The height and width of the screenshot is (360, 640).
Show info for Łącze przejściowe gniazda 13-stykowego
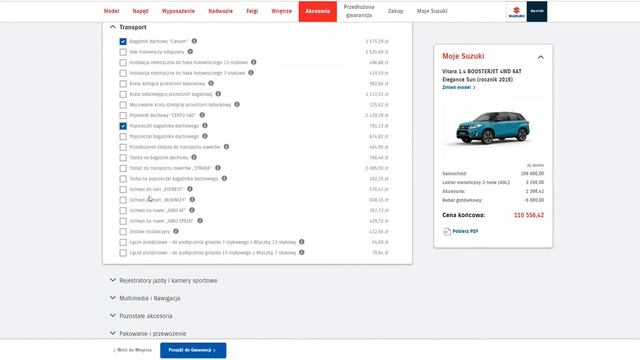[302, 252]
